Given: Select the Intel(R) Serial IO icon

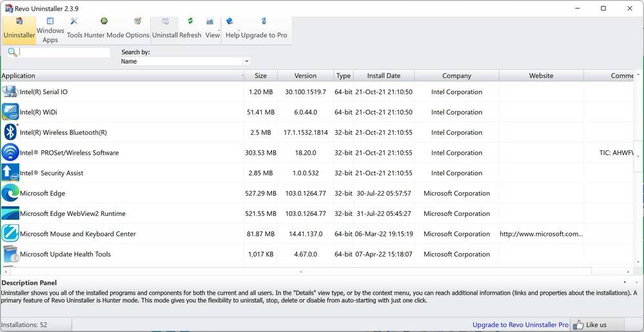Looking at the screenshot, I should coord(10,92).
